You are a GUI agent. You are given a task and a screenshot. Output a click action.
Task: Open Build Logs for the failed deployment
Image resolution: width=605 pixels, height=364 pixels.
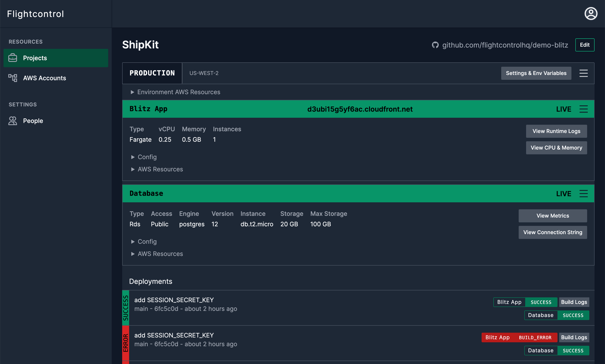[x=574, y=337]
